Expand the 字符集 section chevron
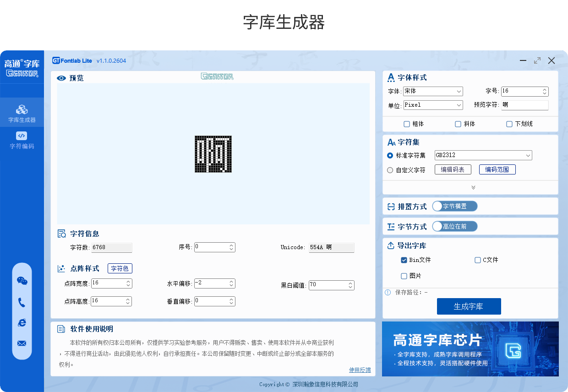568x392 pixels. coord(473,187)
